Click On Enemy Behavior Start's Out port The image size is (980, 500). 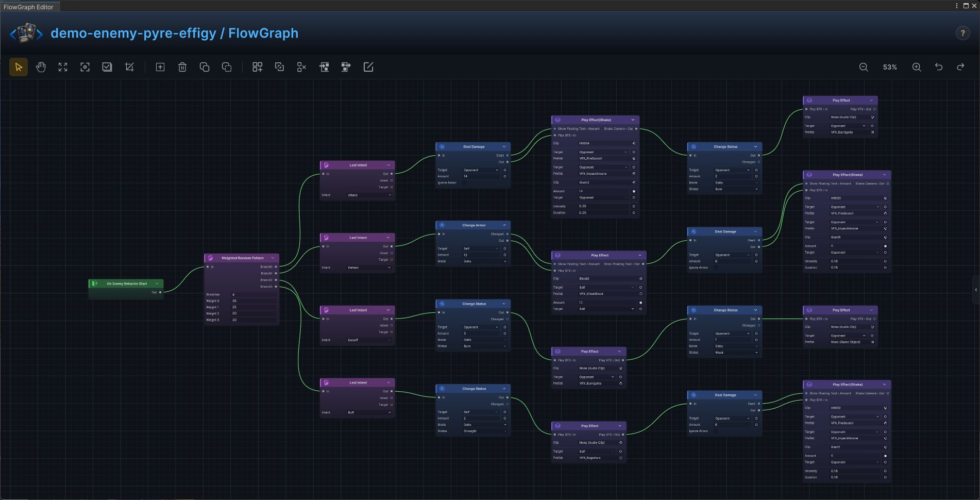tap(160, 292)
